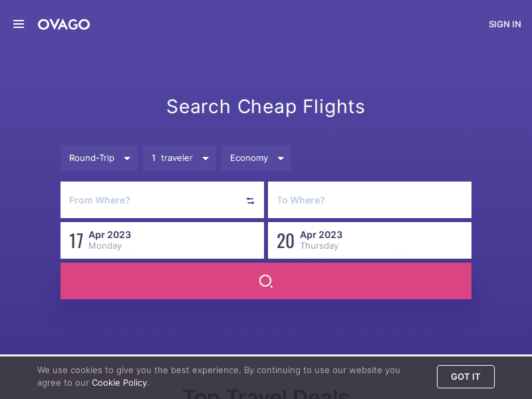Click the Round-Trip label text
Viewport: 532px width, 399px height.
(x=92, y=158)
